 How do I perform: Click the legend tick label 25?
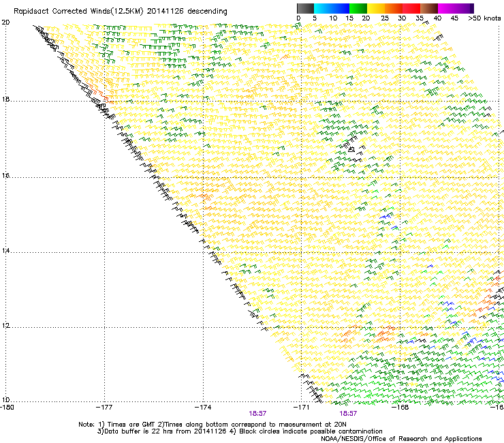coord(385,18)
